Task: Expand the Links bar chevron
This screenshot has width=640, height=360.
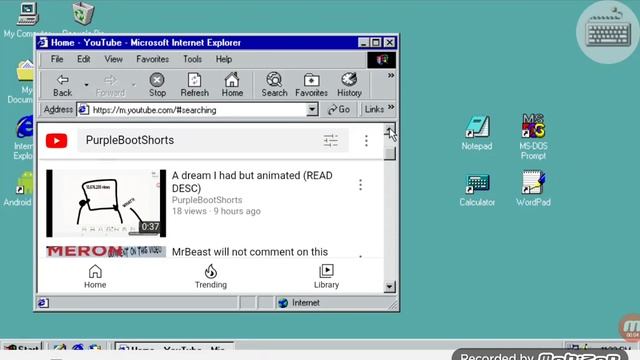Action: click(391, 107)
